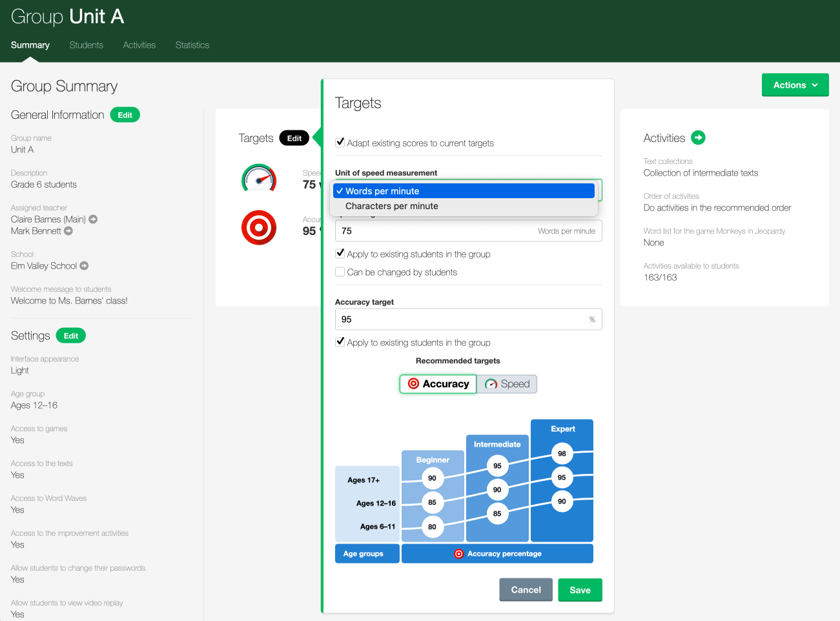Open the Statistics tab
This screenshot has width=840, height=621.
coord(192,45)
